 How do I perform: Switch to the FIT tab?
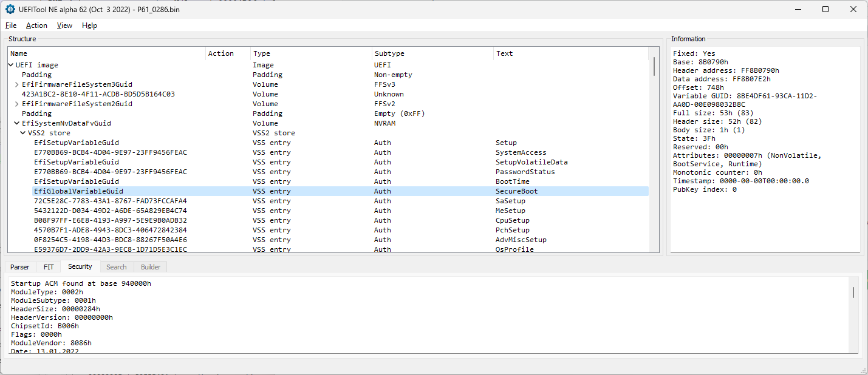point(48,266)
